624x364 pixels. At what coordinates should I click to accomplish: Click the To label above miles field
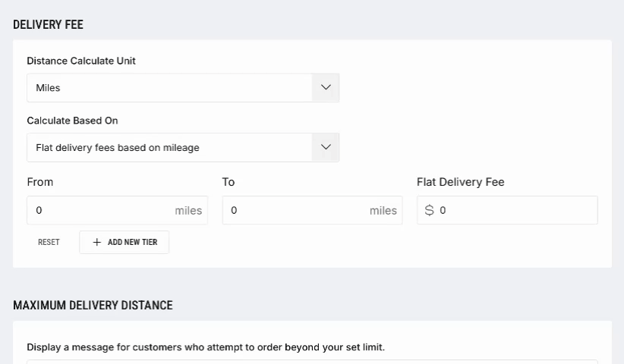(228, 182)
